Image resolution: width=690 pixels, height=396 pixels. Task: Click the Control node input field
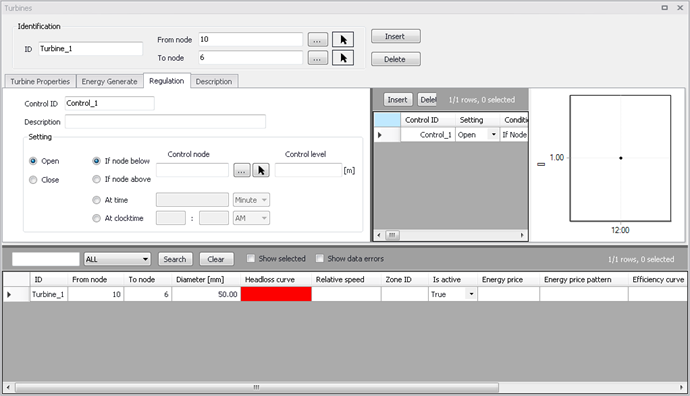pos(192,170)
